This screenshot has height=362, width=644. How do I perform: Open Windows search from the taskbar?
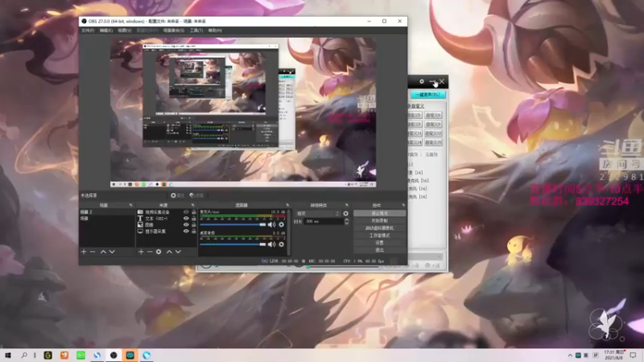click(24, 355)
